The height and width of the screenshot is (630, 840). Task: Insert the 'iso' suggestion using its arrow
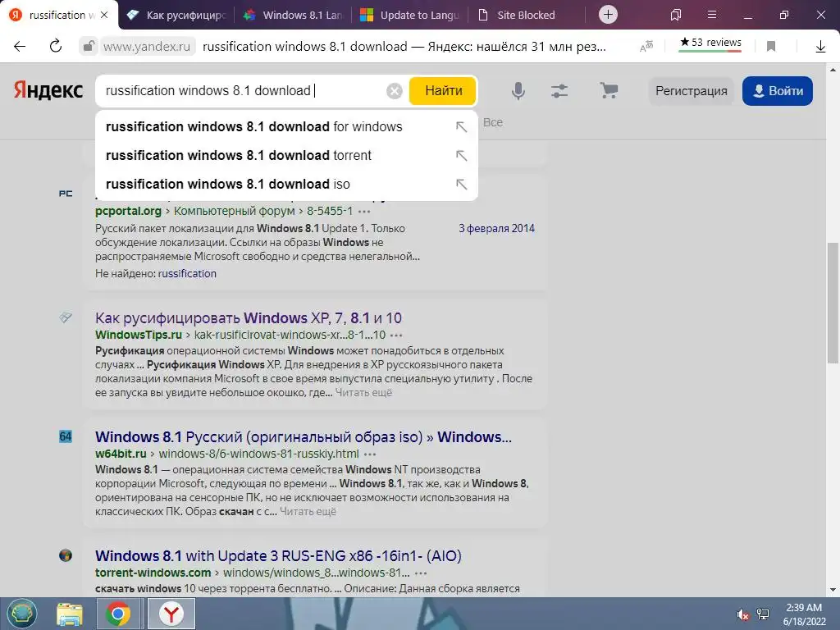[x=461, y=185]
